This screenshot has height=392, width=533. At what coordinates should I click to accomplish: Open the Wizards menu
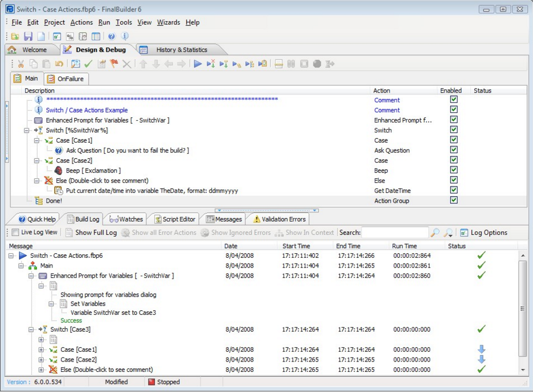coord(168,22)
